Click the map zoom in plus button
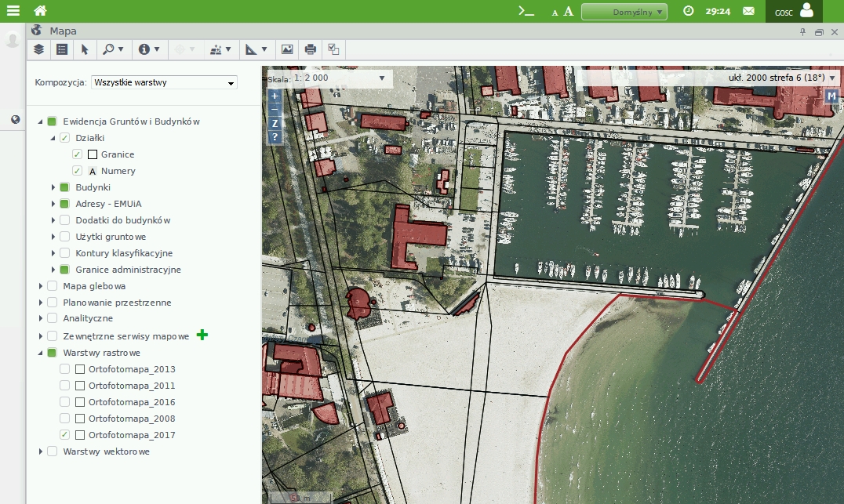844x504 pixels. coord(275,96)
